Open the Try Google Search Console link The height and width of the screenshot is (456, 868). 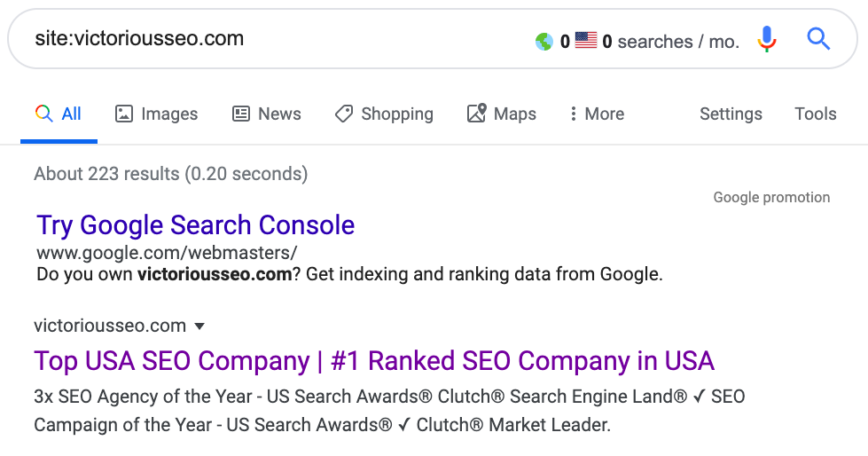click(196, 225)
